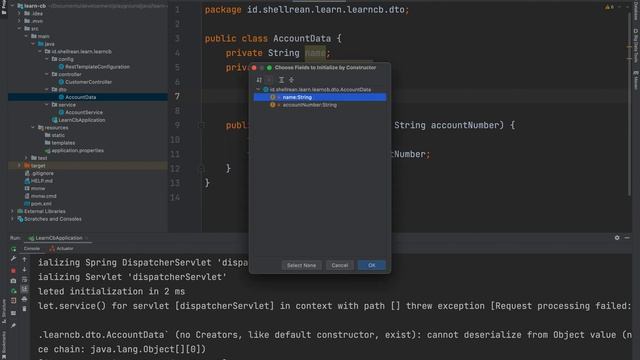
Task: Collapse the controller package
Action: (x=47, y=74)
